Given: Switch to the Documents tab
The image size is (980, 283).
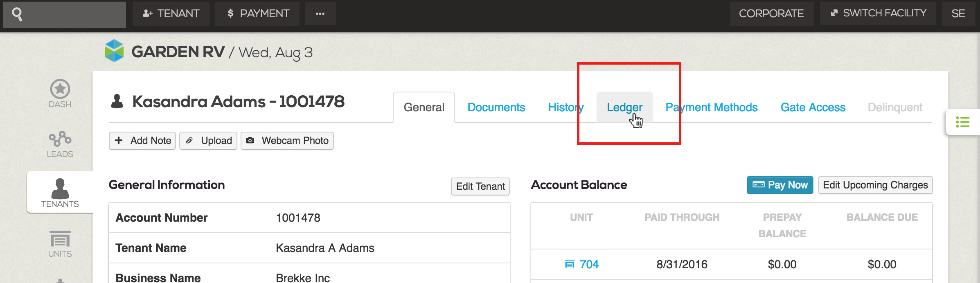Looking at the screenshot, I should pos(496,107).
